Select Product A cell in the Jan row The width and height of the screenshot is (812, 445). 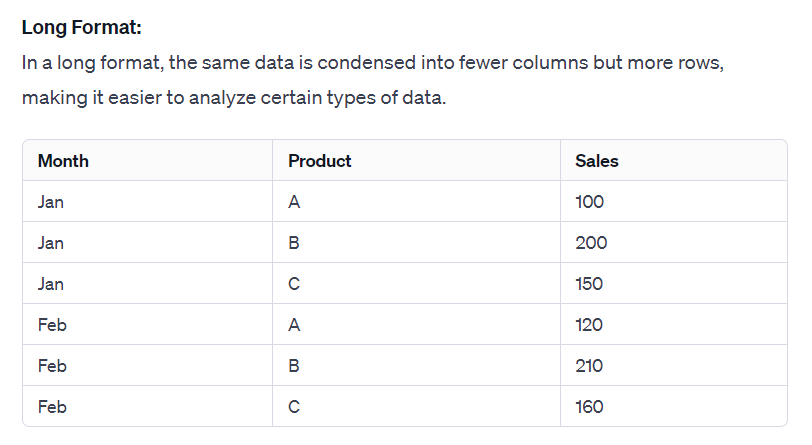[294, 202]
